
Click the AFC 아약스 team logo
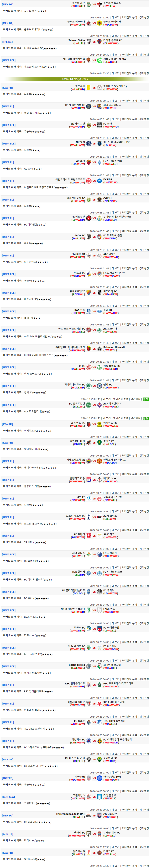click(x=99, y=255)
